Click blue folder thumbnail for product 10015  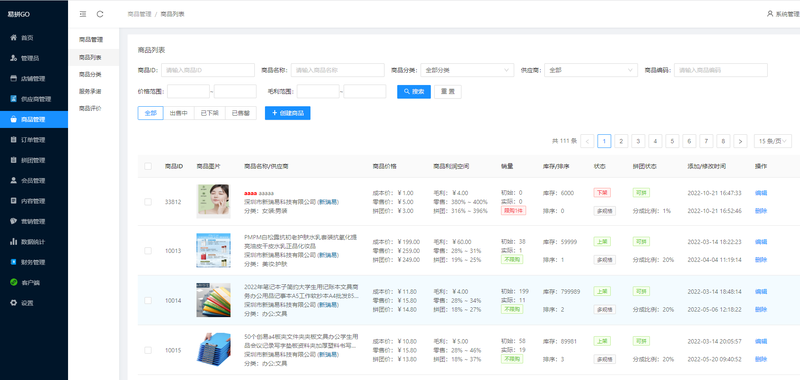coord(213,350)
